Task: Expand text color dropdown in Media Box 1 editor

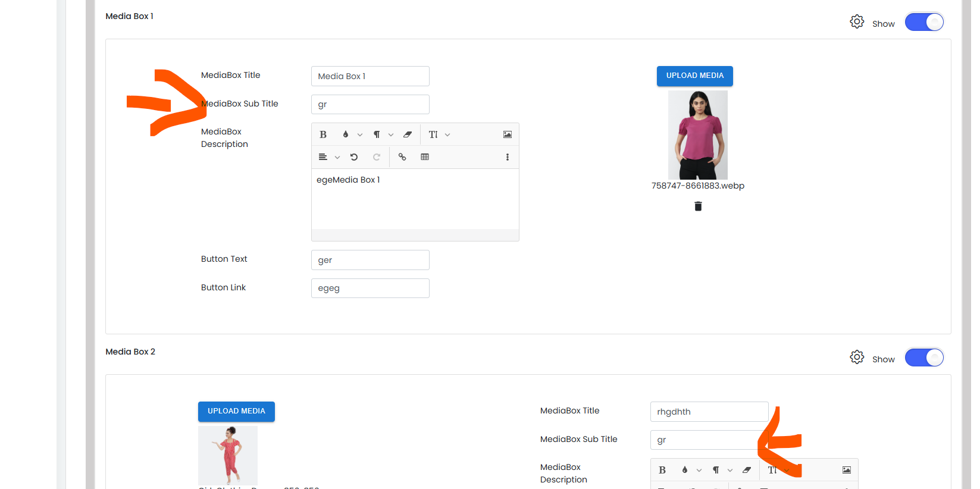Action: tap(360, 135)
